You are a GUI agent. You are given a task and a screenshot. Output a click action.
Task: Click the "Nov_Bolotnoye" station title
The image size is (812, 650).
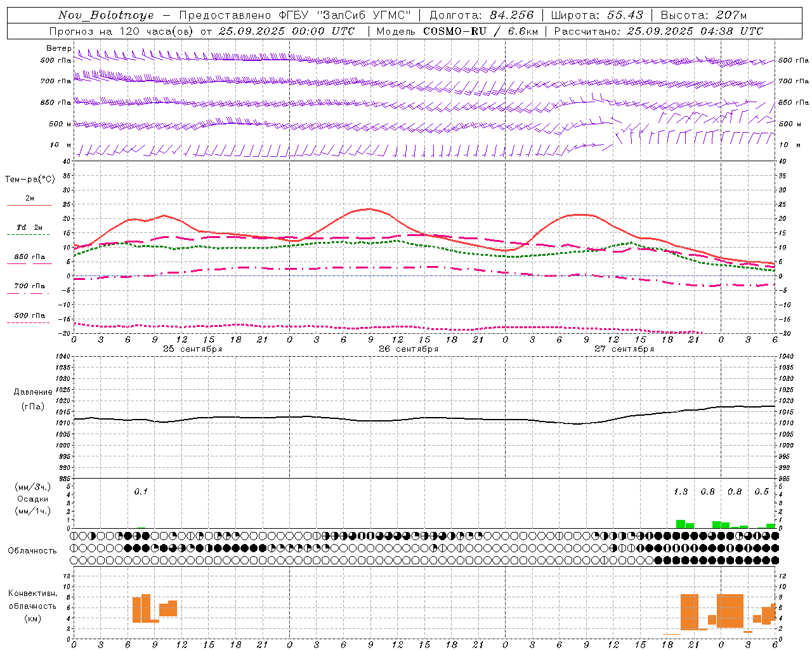point(106,15)
